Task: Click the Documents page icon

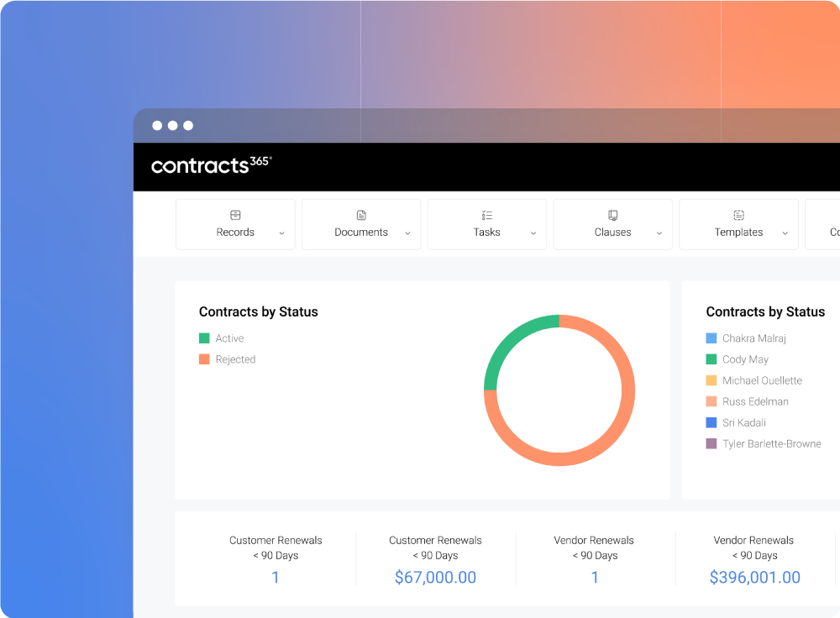Action: 360,215
